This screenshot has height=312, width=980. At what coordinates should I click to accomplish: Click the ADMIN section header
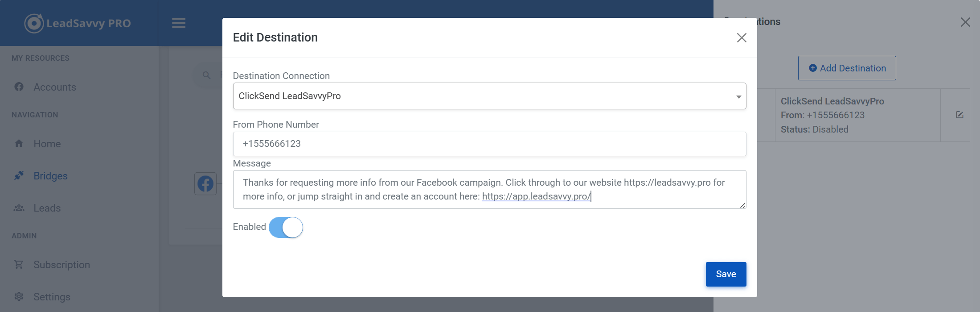[24, 236]
